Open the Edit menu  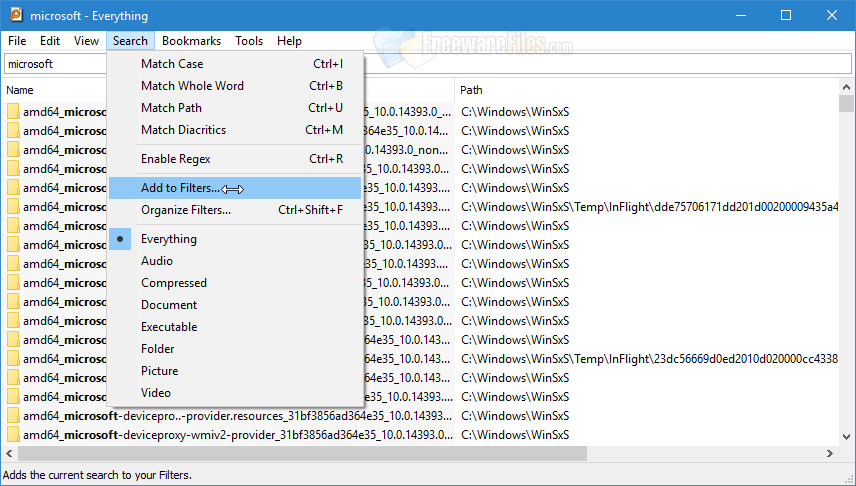coord(50,41)
